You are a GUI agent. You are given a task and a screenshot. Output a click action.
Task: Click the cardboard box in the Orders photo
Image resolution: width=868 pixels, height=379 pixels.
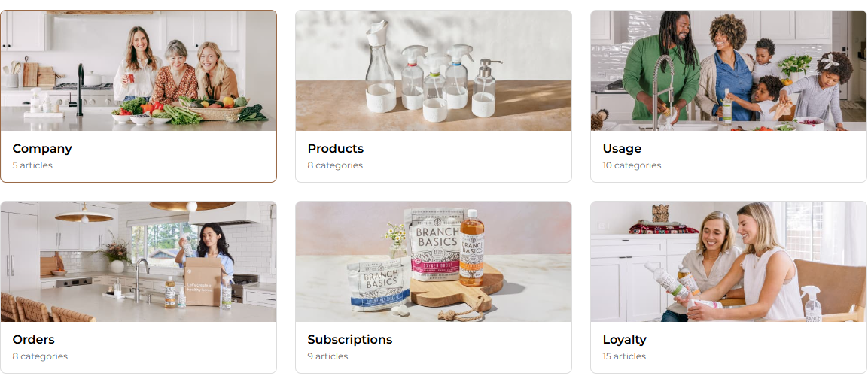pos(203,282)
